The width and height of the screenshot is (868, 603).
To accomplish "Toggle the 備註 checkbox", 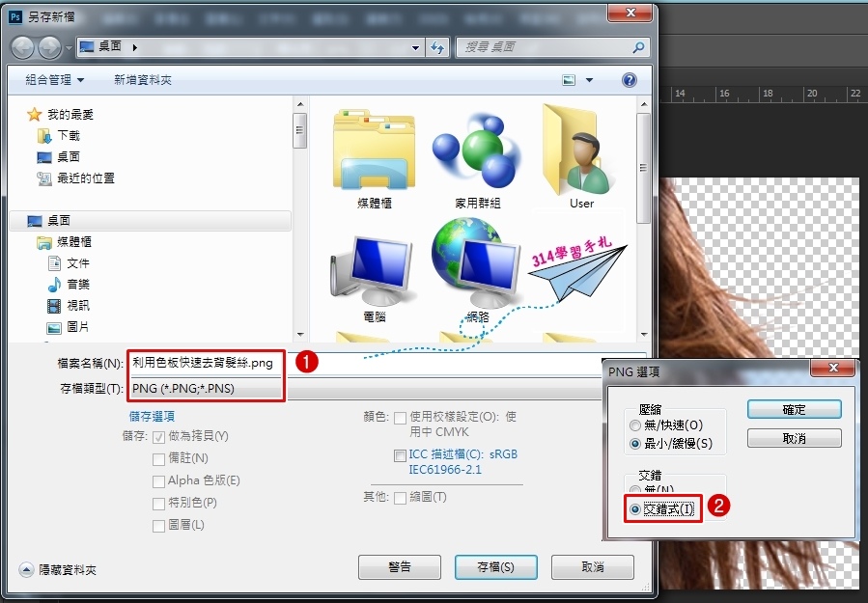I will (159, 459).
